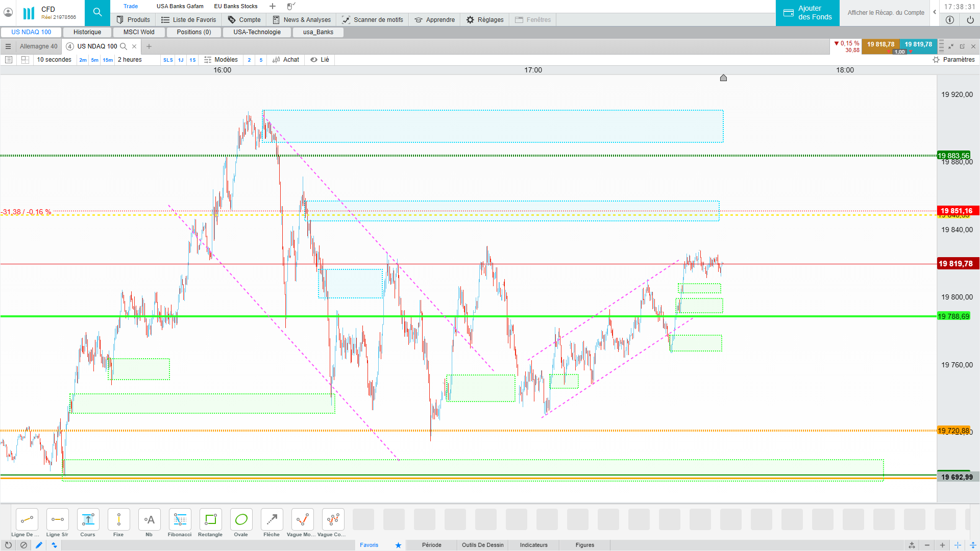The height and width of the screenshot is (551, 980).
Task: Click Ajouter des Fonds button
Action: pos(807,13)
